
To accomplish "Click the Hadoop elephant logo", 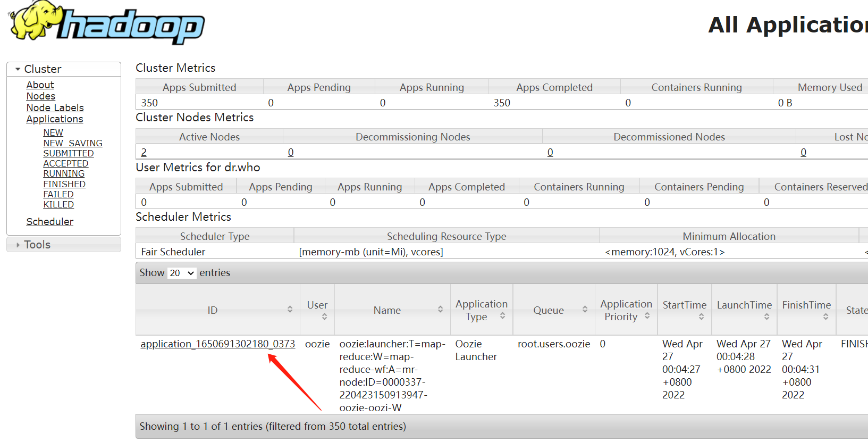I will click(106, 22).
